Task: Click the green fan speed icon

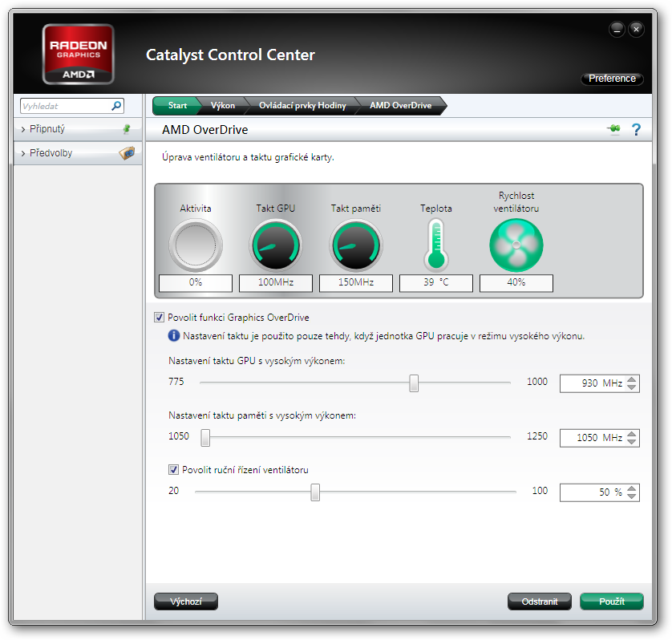Action: pos(516,245)
